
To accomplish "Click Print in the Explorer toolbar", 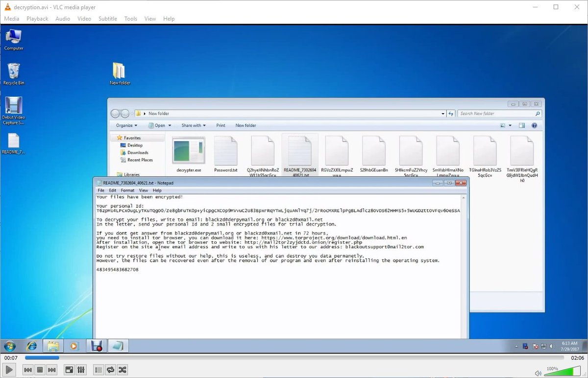I will coord(220,125).
